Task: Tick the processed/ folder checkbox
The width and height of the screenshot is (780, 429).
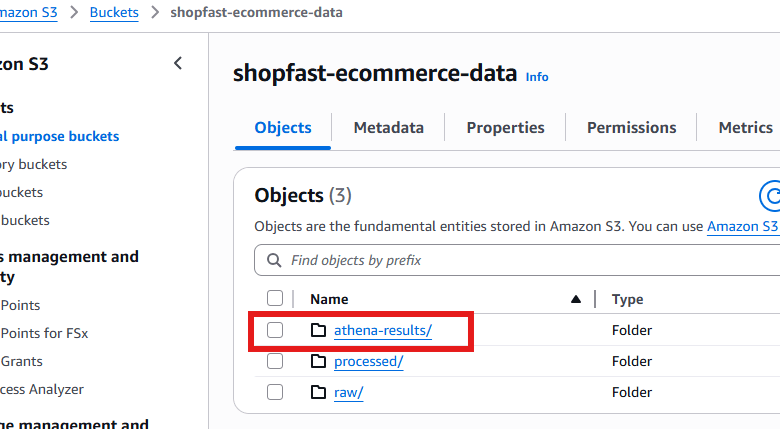Action: coord(275,361)
